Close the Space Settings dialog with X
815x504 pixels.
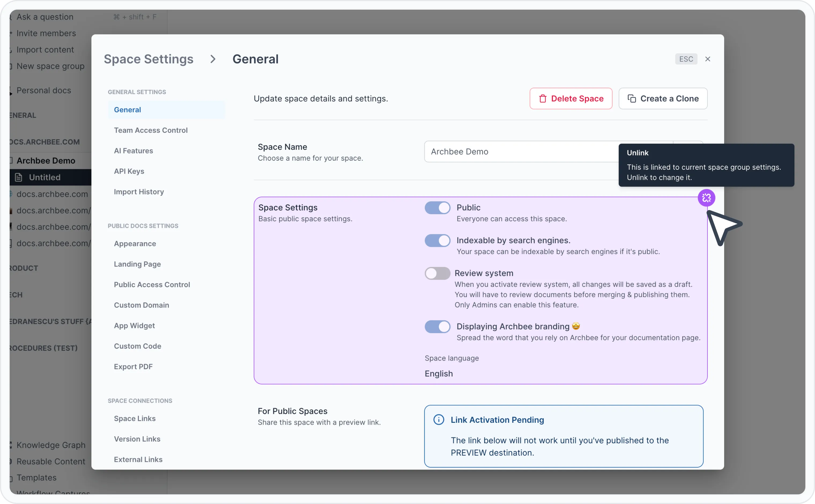click(707, 59)
